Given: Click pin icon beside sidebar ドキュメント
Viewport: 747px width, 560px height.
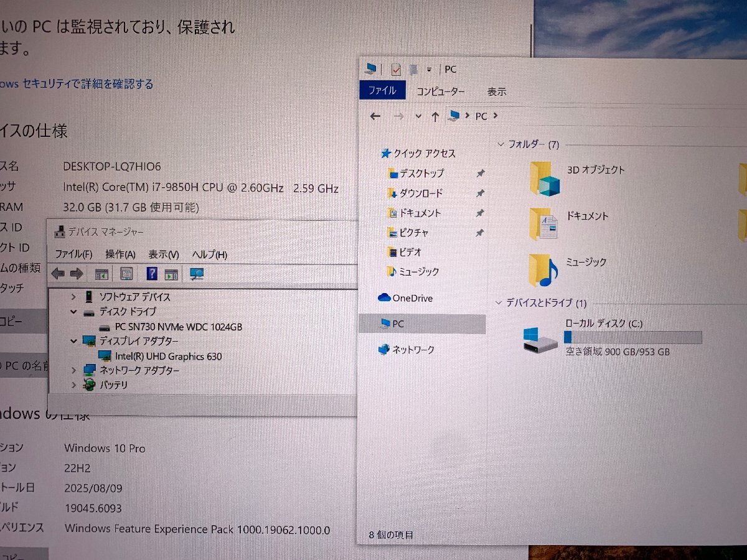Looking at the screenshot, I should coord(480,213).
